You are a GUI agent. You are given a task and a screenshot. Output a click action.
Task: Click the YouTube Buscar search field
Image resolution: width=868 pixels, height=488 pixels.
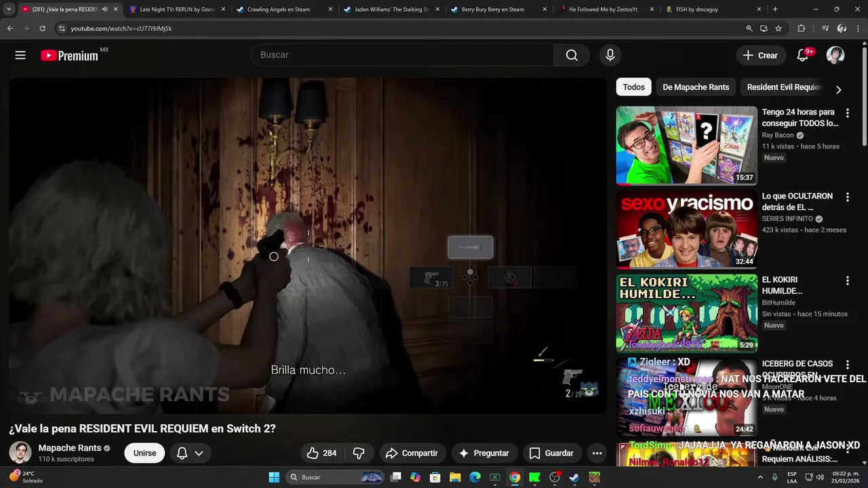coord(403,55)
